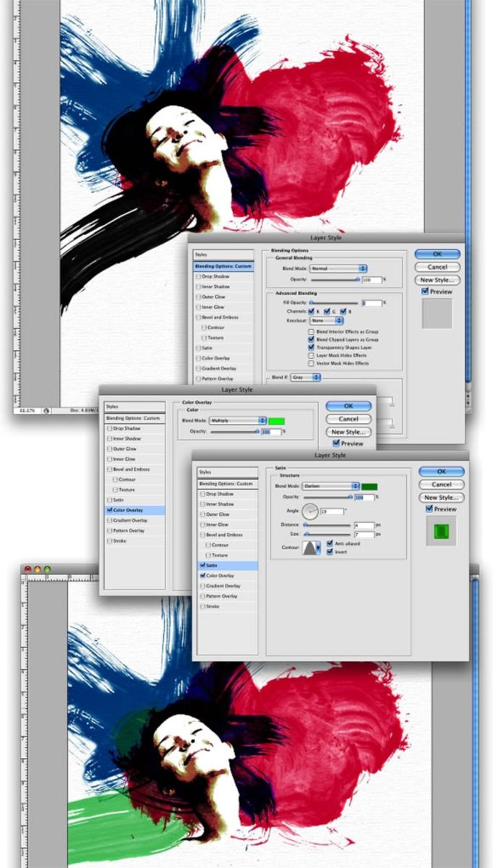Toggle the B channel checkbox
Viewport: 493px width, 868px height.
tap(344, 311)
